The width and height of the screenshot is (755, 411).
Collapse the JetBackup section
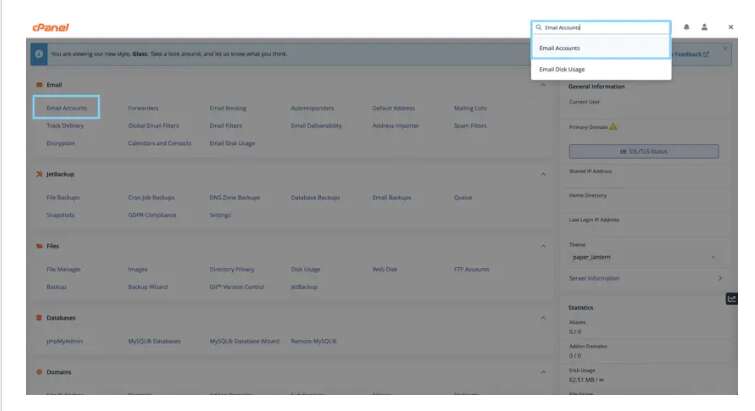(543, 174)
